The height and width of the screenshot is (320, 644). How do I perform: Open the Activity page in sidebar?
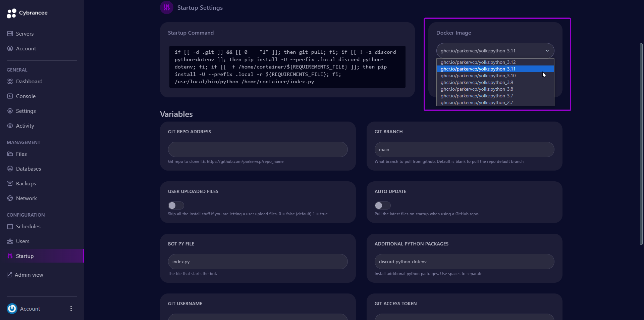[25, 126]
